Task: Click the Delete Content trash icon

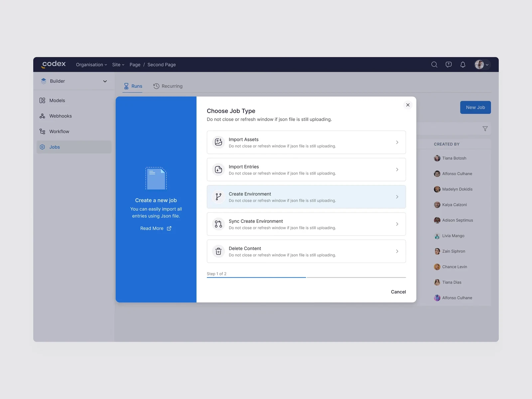Action: (218, 251)
